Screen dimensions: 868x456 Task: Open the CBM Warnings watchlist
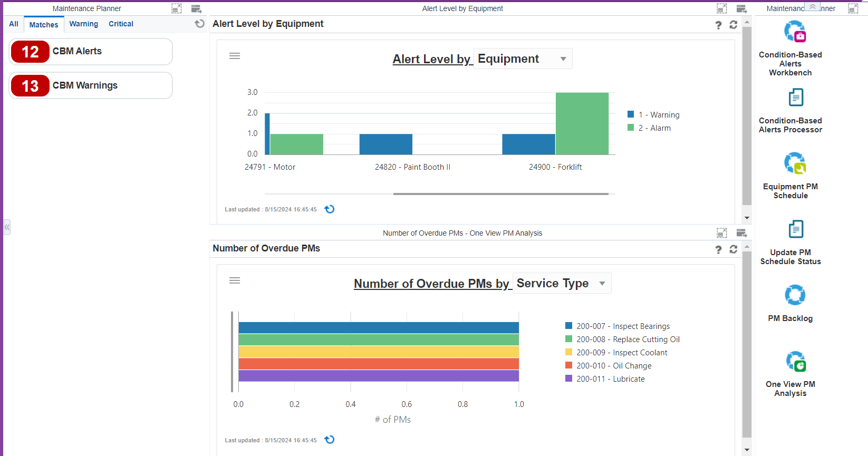[91, 86]
